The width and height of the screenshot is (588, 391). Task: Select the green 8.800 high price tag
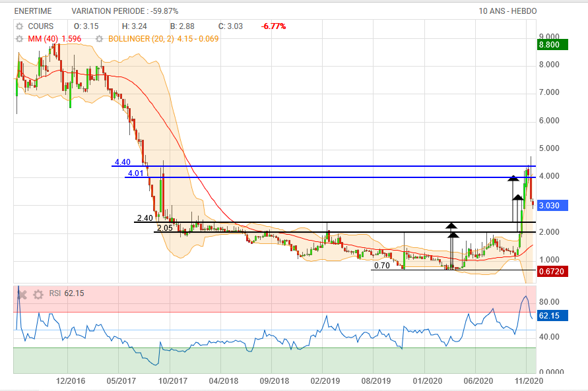[553, 45]
